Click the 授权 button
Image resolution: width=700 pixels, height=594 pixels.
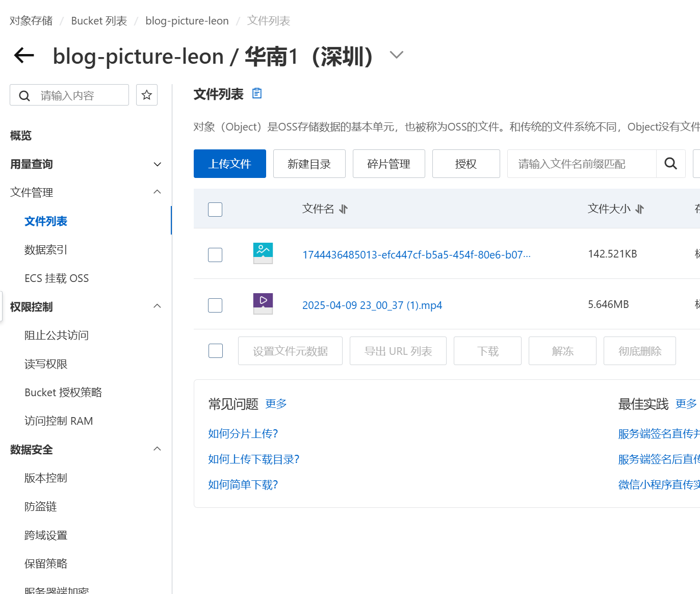[466, 164]
